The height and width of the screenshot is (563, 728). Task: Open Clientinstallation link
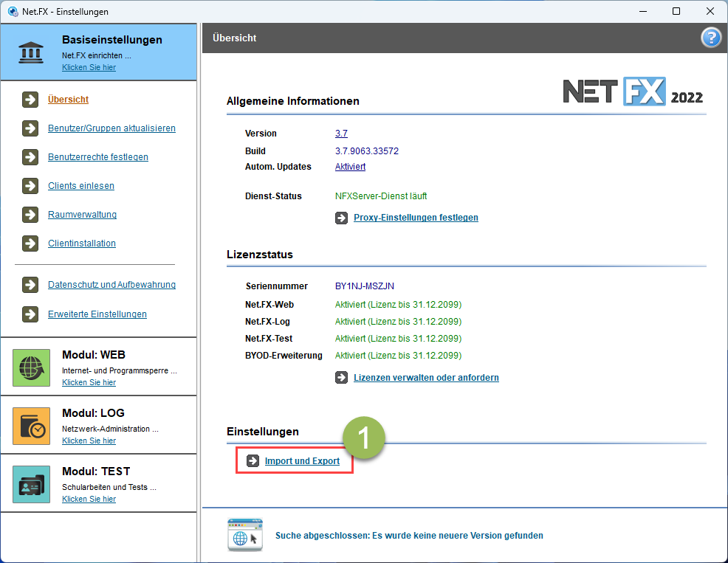82,243
